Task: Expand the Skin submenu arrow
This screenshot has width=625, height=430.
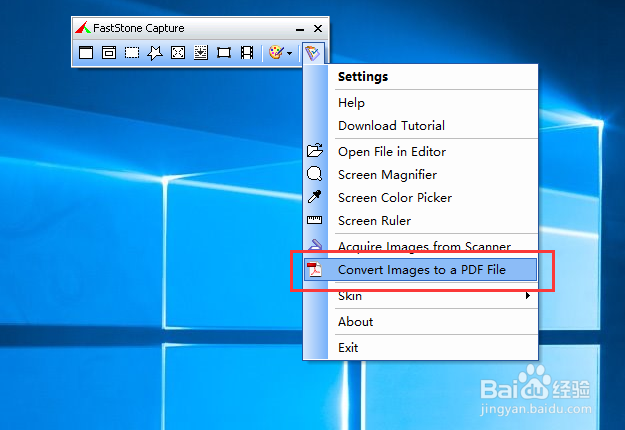Action: click(528, 295)
